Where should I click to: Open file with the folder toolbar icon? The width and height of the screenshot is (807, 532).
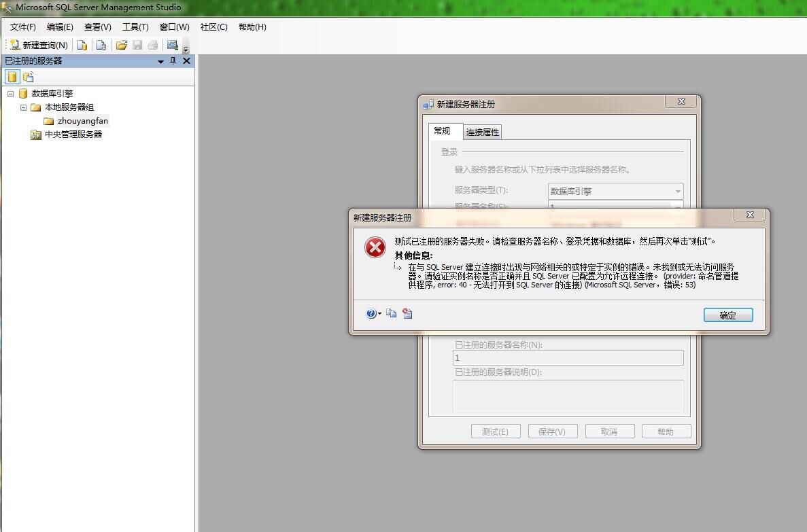[x=122, y=46]
